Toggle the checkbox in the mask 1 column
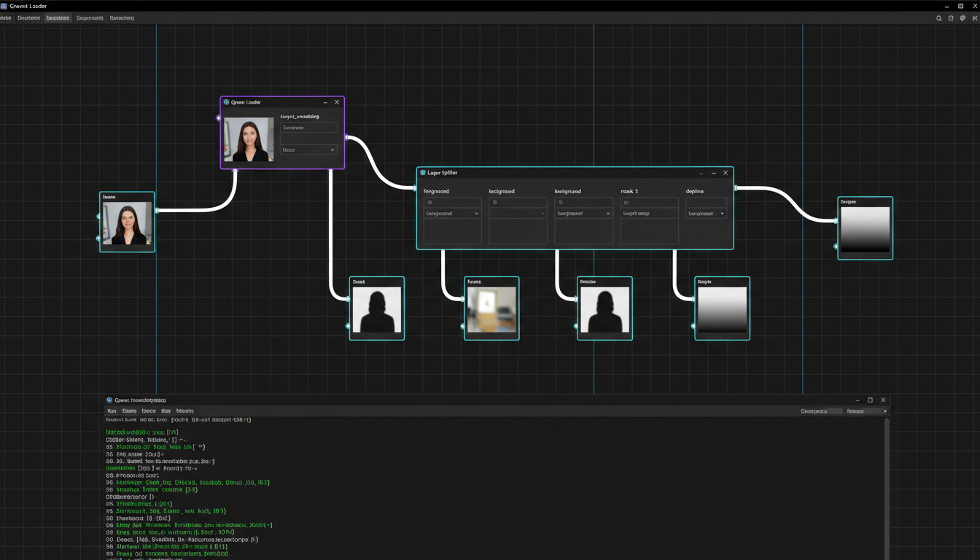The image size is (980, 560). coord(626,203)
